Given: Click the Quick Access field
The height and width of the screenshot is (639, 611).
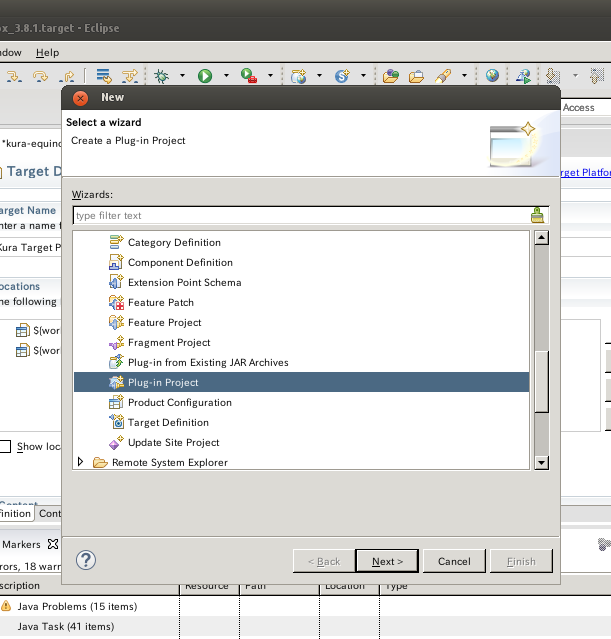Looking at the screenshot, I should (585, 108).
